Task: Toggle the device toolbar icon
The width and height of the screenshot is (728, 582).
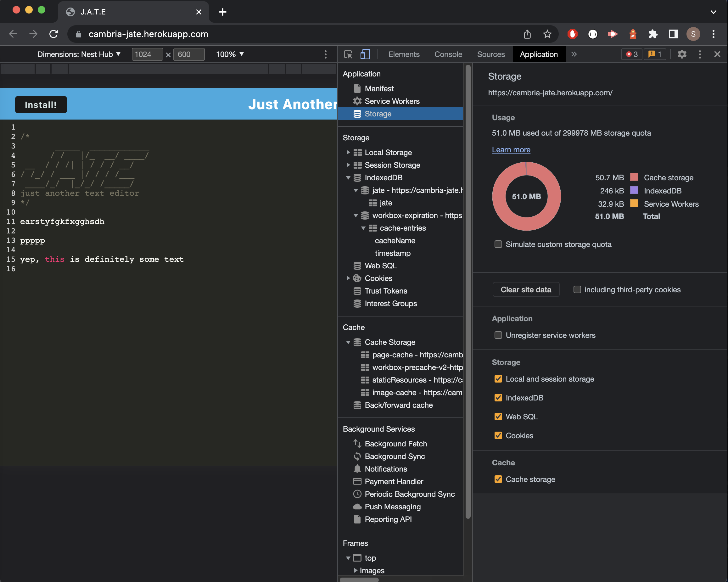Action: point(365,54)
